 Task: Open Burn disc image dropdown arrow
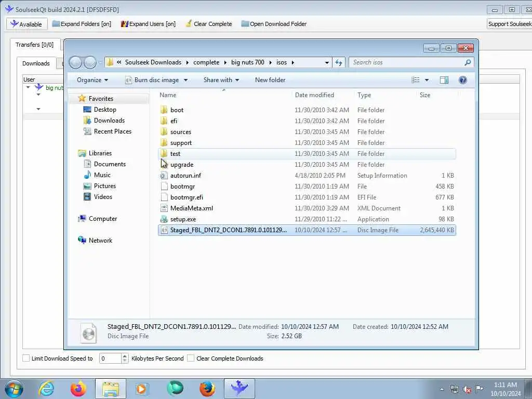(185, 81)
